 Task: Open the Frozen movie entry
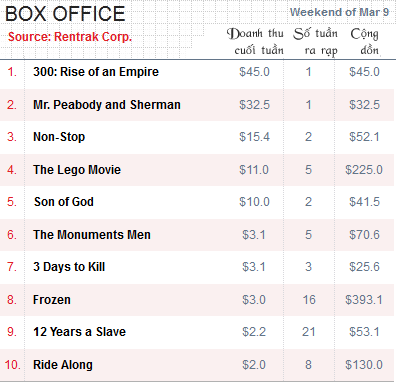52,300
